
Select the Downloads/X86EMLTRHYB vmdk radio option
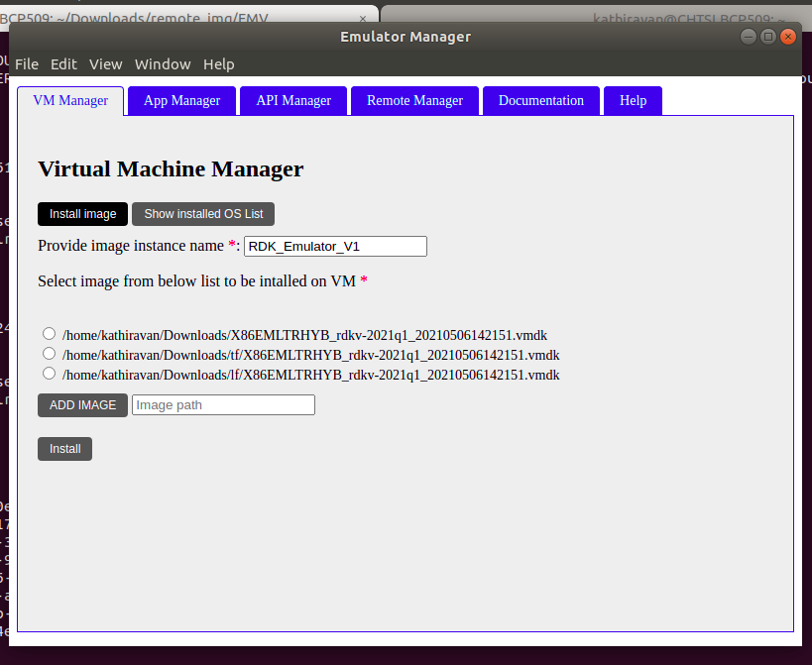(49, 334)
